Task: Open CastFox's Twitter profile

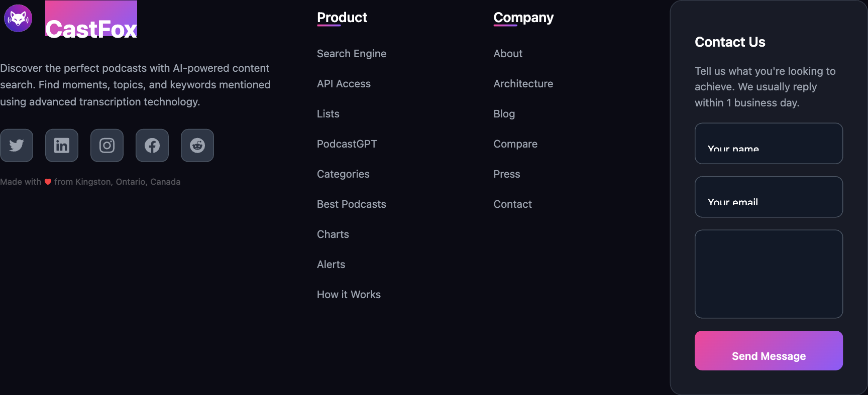Action: tap(16, 146)
